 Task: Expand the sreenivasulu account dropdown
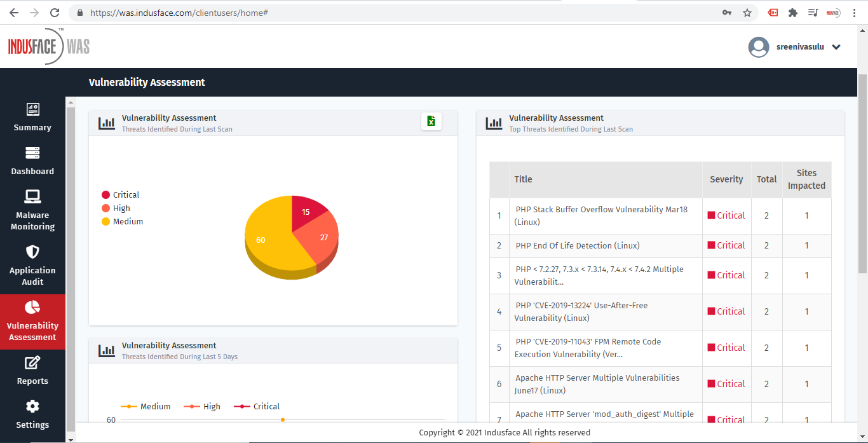click(836, 47)
